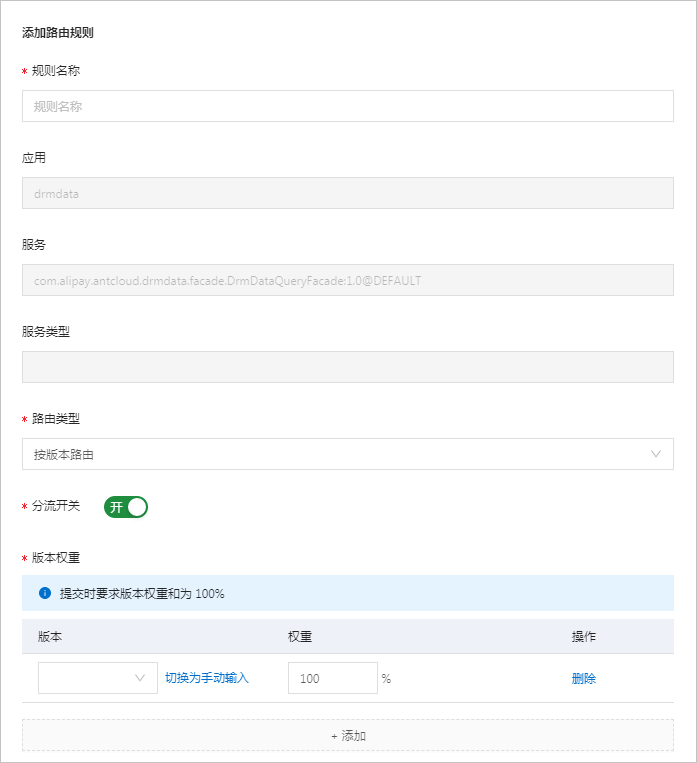The image size is (697, 763).
Task: Click the % sign beside the weight input
Action: 386,678
